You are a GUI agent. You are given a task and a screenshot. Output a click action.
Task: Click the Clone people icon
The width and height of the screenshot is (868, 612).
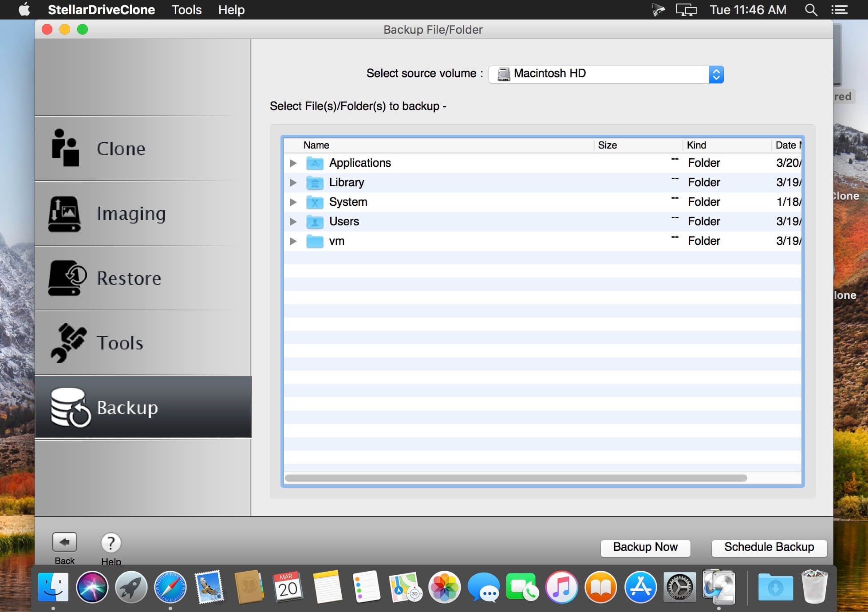tap(65, 148)
